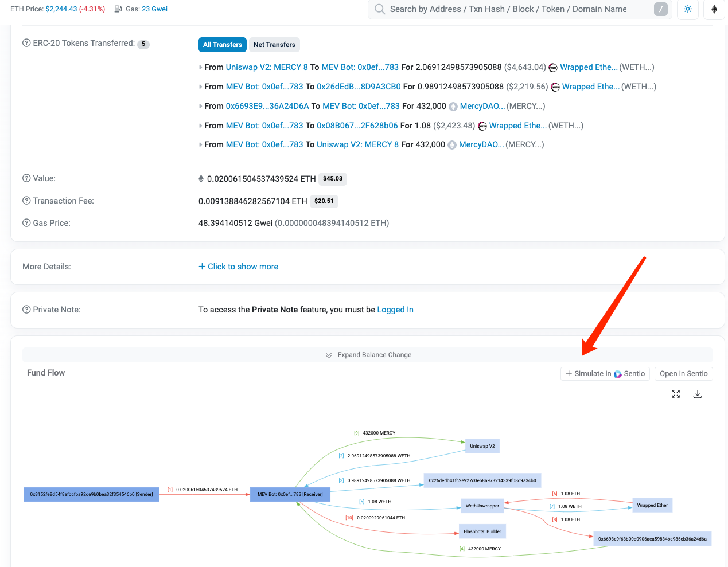Expand the first token transfer row arrow
This screenshot has width=728, height=567.
tap(200, 68)
